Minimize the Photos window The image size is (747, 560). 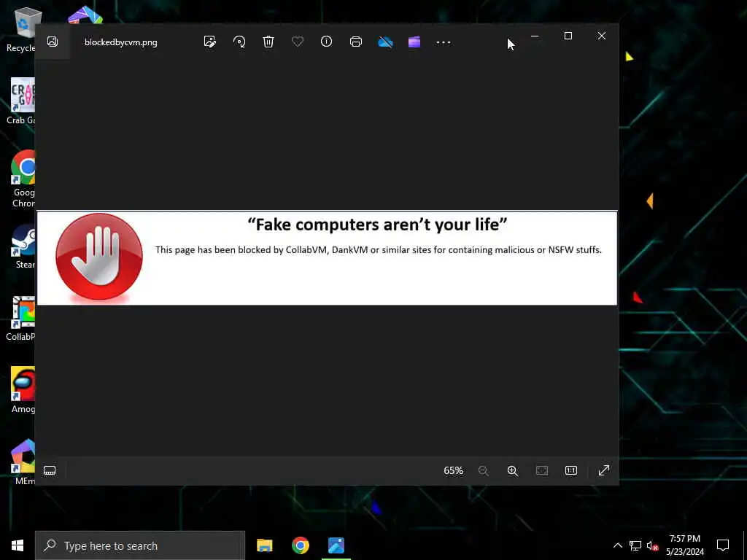coord(535,36)
